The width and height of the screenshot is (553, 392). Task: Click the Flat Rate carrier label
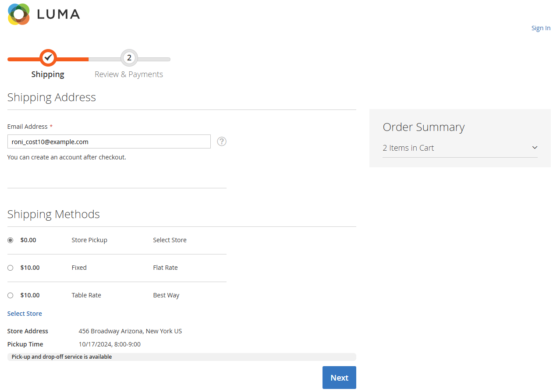pos(165,268)
